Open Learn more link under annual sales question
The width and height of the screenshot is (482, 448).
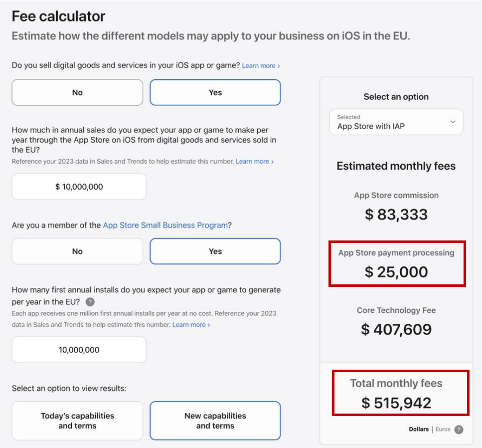pos(254,162)
